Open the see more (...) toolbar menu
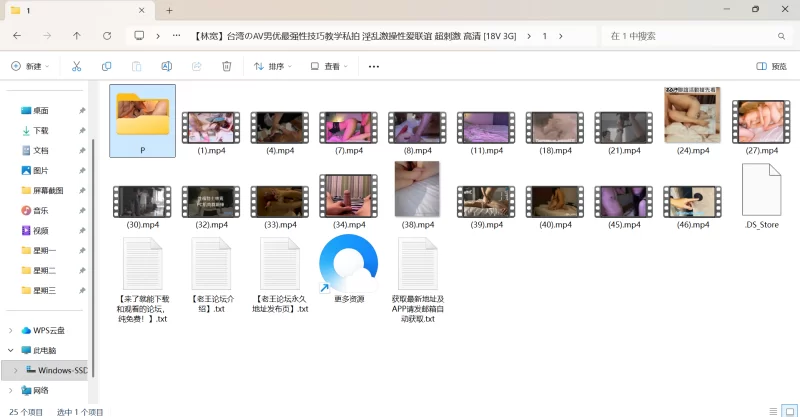This screenshot has height=417, width=800. point(374,67)
